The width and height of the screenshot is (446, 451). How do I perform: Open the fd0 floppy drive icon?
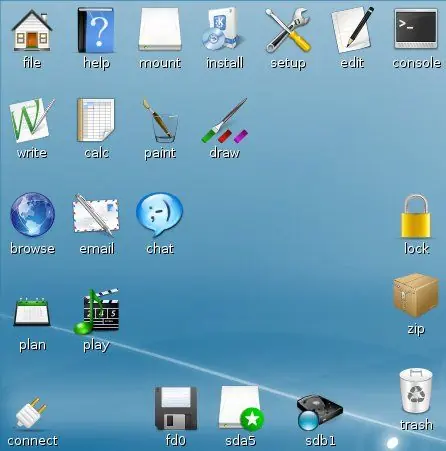tap(176, 408)
